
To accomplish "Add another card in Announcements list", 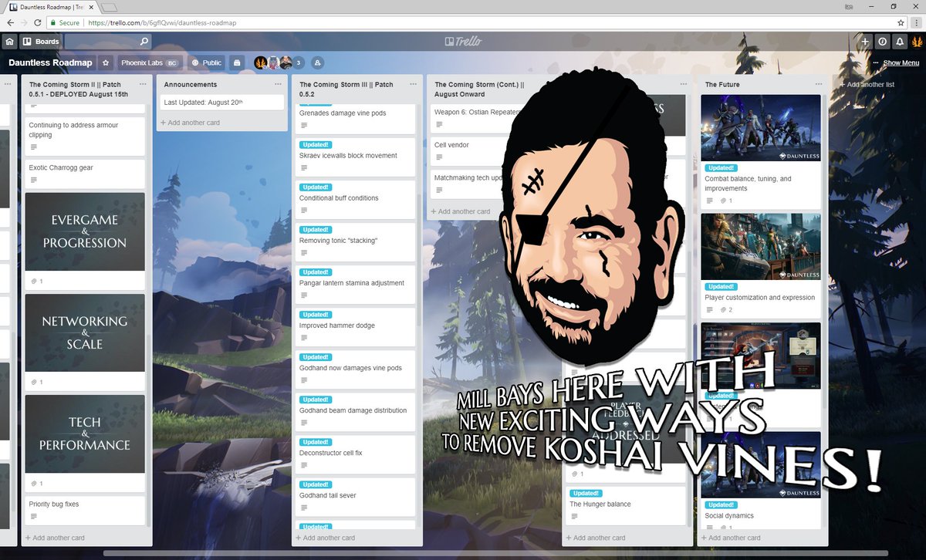I will [x=190, y=123].
